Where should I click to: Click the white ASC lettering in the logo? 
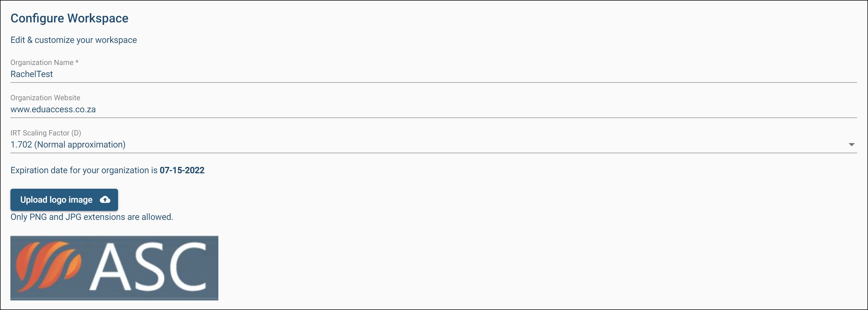pos(148,267)
